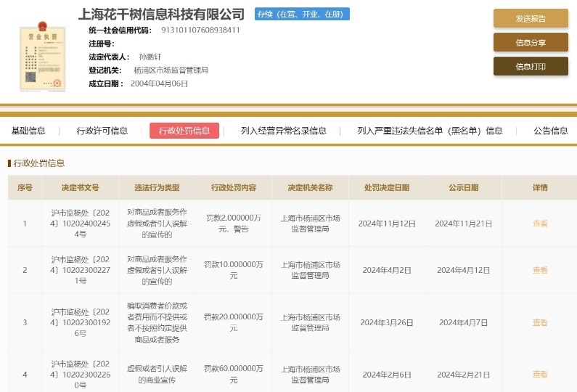This screenshot has width=577, height=392.
Task: Click publication date 2024年4月7日
Action: [x=464, y=322]
